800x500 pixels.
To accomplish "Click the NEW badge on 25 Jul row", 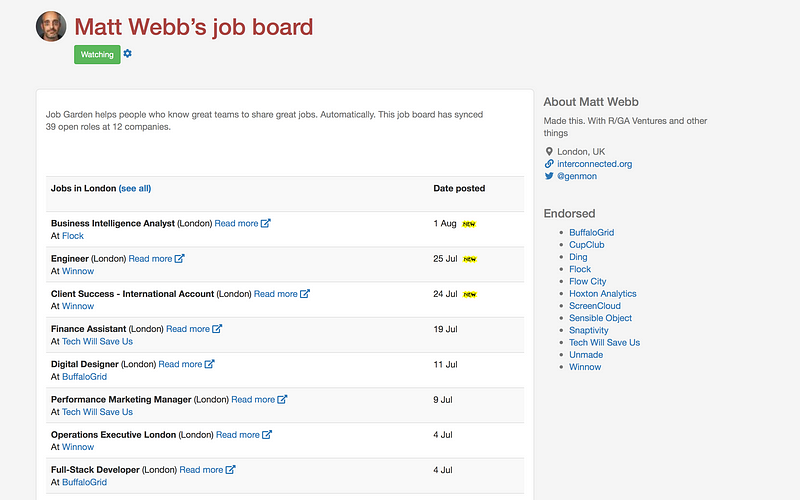I will click(469, 259).
